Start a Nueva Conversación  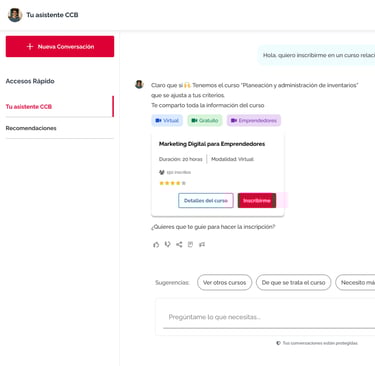click(60, 46)
